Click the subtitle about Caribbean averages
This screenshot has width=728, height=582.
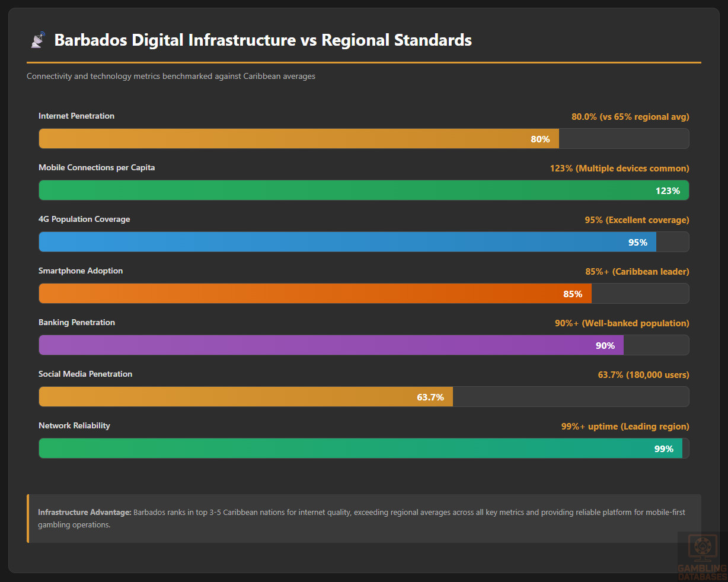[171, 77]
